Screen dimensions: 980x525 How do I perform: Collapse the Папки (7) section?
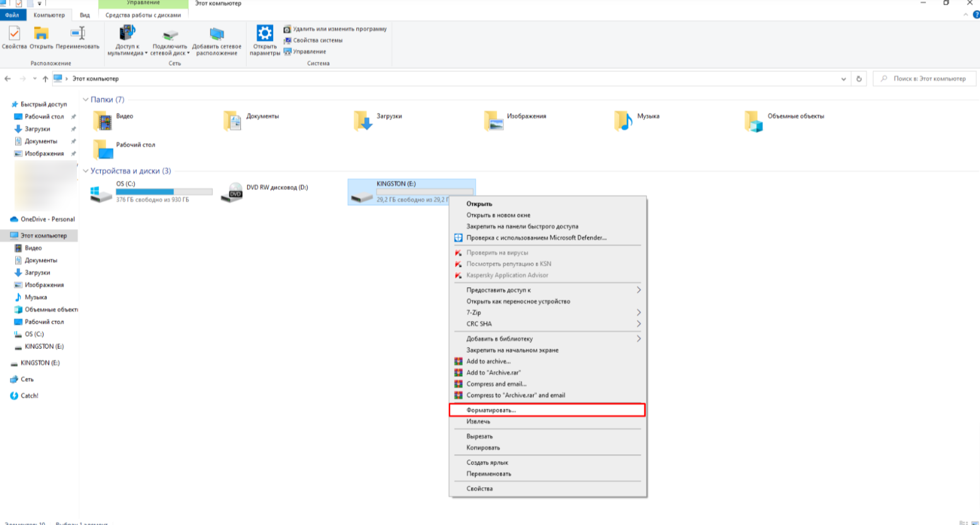86,100
